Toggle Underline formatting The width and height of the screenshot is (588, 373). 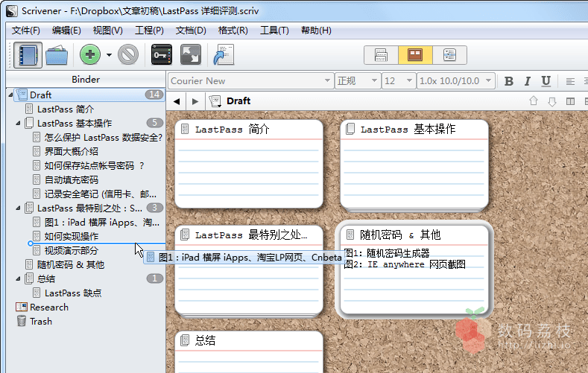(x=546, y=81)
